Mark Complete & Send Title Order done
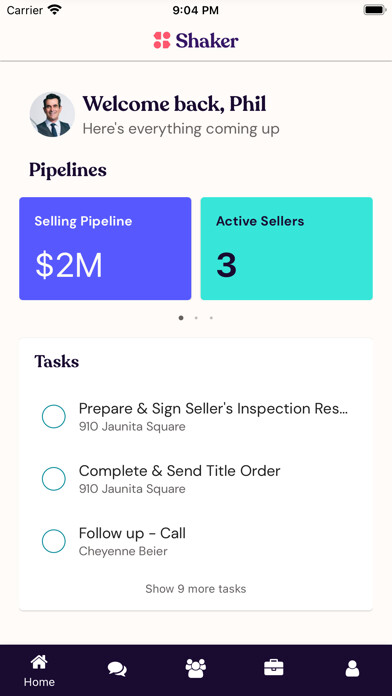The image size is (392, 696). [x=54, y=479]
